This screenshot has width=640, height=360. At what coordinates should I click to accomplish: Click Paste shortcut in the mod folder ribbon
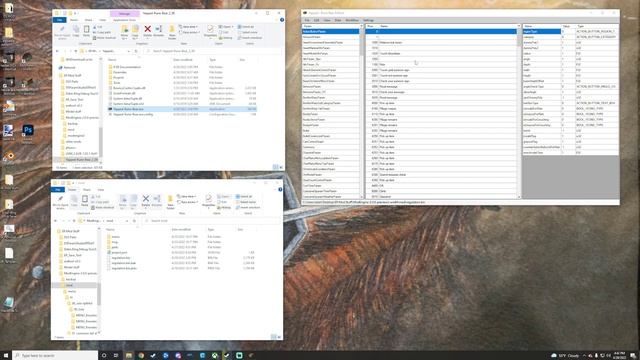103,207
